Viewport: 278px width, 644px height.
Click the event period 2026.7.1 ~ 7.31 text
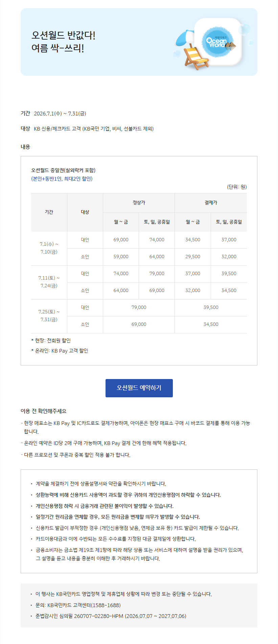(60, 114)
